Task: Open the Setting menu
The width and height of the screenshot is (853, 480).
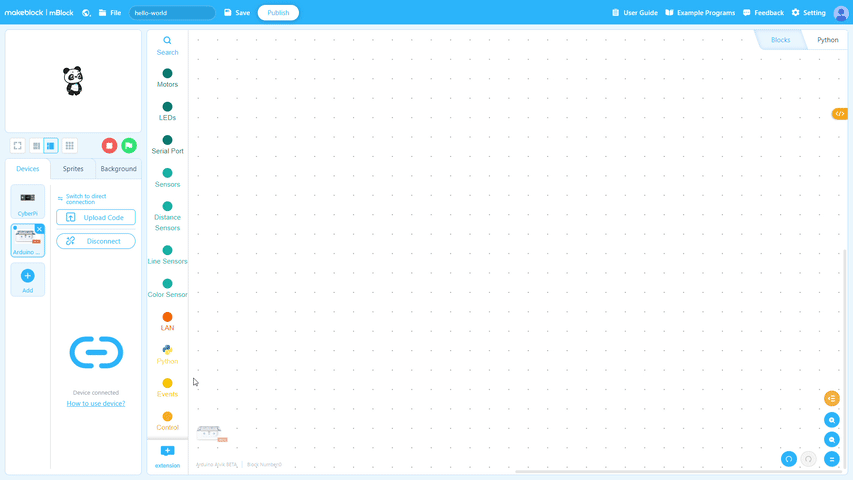Action: (809, 13)
